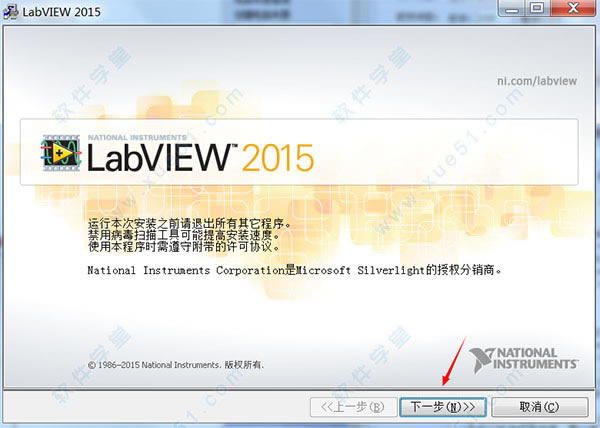Click the LabVIEW 2015 logo icon in banner

point(61,153)
